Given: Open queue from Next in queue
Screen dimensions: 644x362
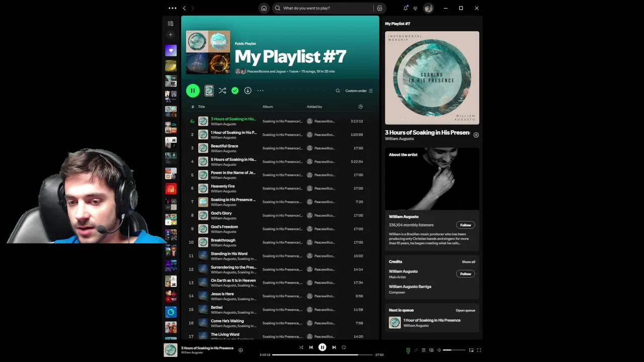Looking at the screenshot, I should tap(465, 310).
